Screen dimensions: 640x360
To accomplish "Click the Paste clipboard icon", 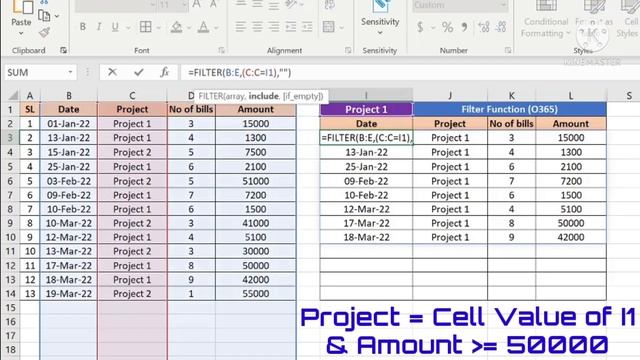I will point(22,7).
